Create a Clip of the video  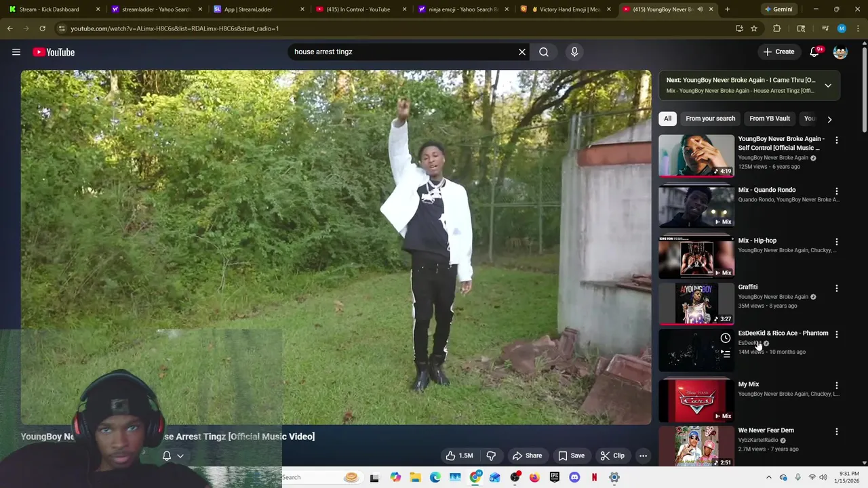coord(612,455)
